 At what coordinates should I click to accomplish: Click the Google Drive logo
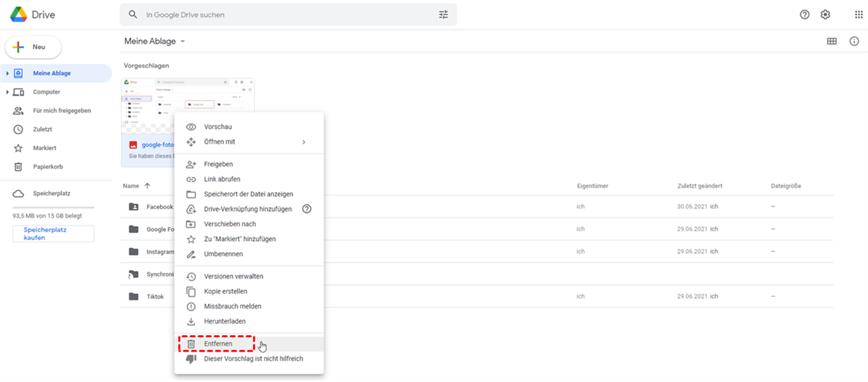(x=19, y=15)
